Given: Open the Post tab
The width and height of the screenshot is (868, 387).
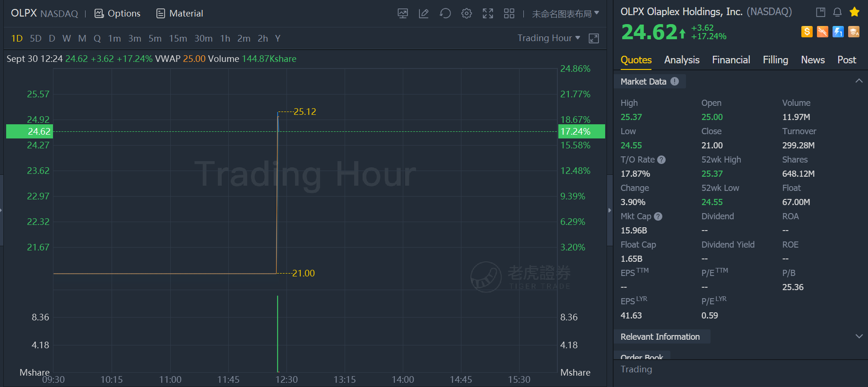Looking at the screenshot, I should coord(847,60).
